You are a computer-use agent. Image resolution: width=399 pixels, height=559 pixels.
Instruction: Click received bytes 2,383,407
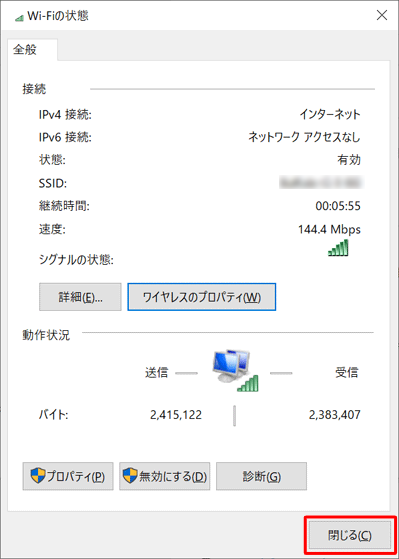[x=335, y=415]
